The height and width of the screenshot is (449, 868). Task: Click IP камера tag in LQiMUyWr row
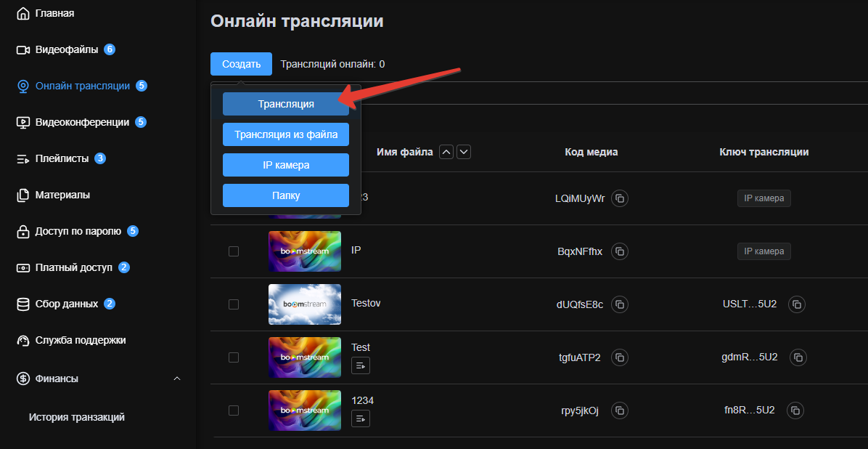point(764,198)
